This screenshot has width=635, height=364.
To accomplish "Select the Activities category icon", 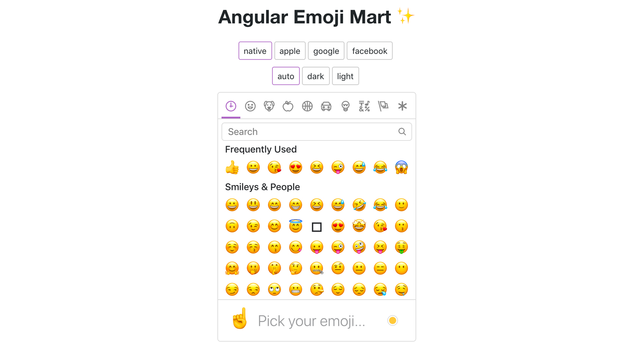I will click(x=307, y=106).
